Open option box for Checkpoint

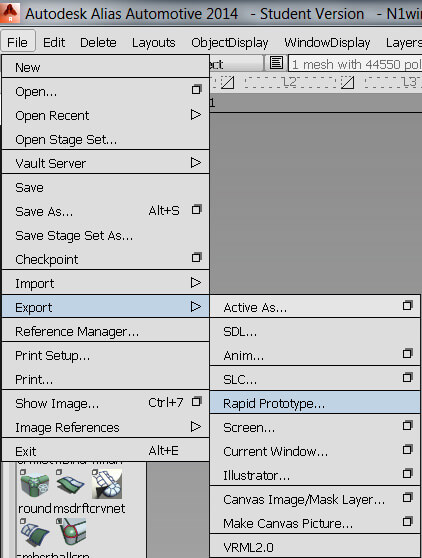click(x=196, y=257)
